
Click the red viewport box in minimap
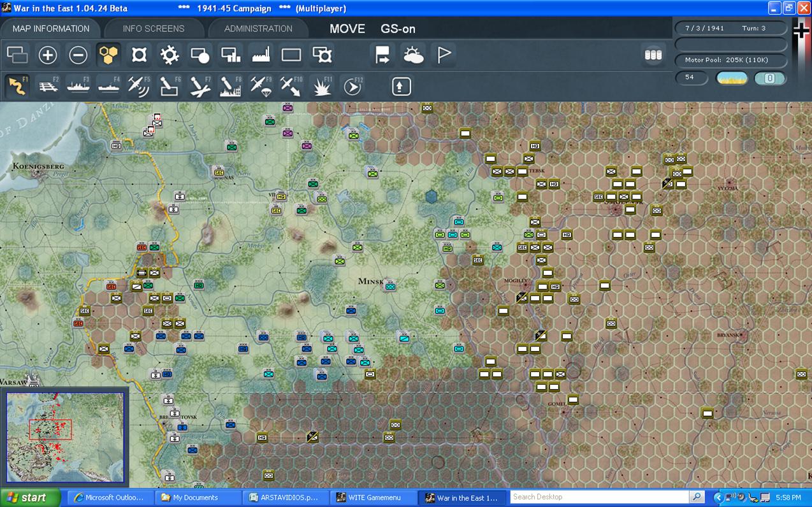point(50,429)
